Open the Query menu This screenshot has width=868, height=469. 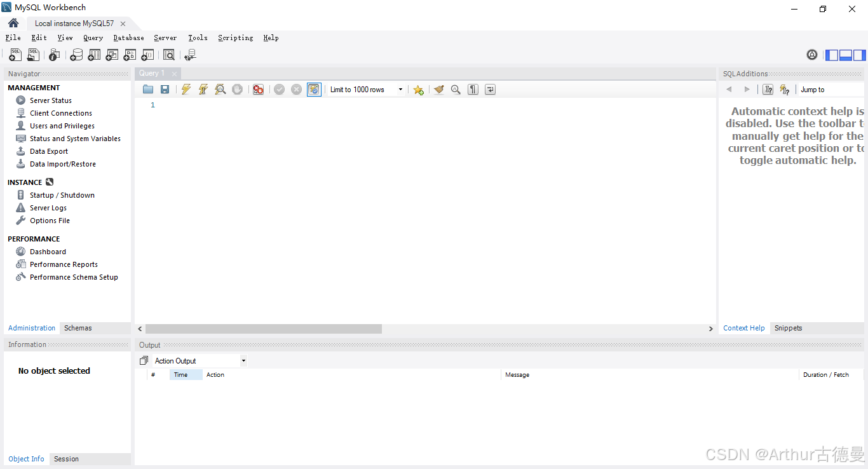coord(93,37)
